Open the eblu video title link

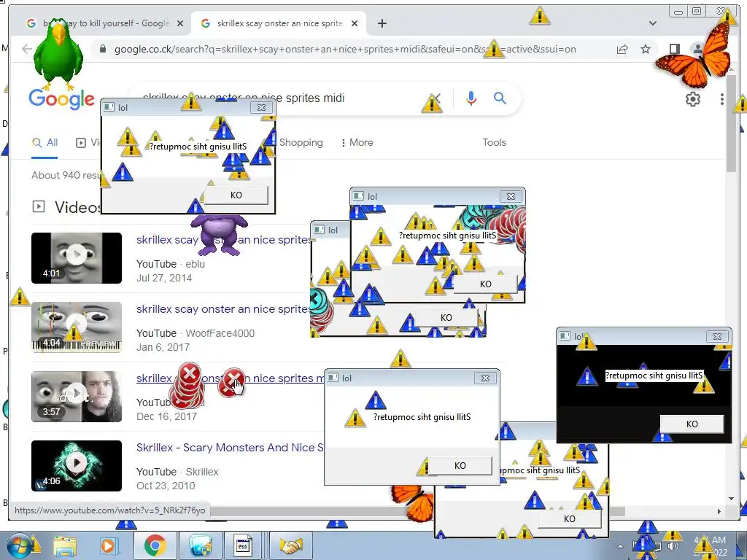tap(222, 239)
